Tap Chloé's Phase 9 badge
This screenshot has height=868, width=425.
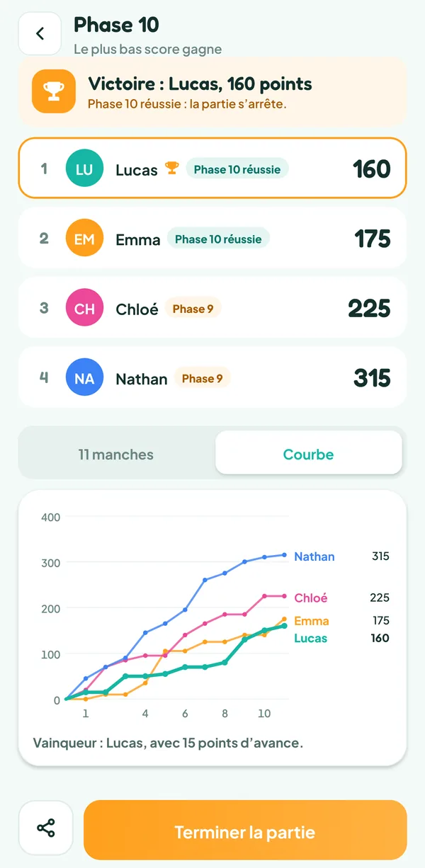(x=193, y=308)
